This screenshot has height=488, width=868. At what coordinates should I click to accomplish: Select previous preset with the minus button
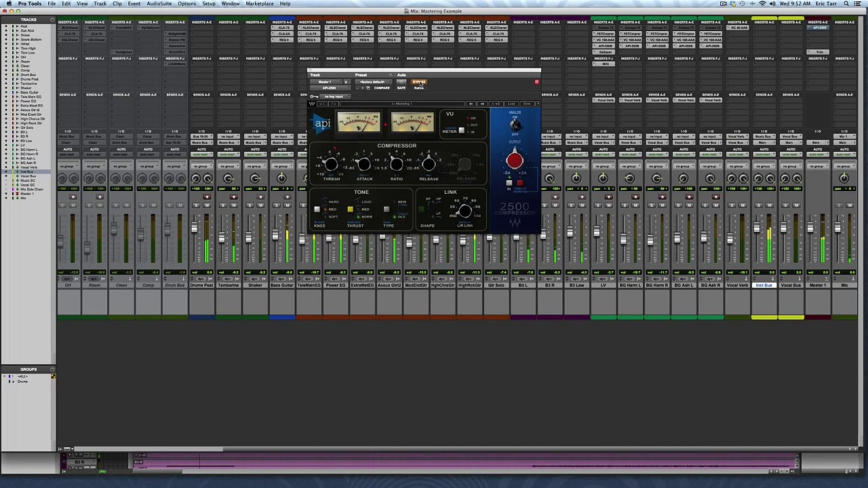357,88
